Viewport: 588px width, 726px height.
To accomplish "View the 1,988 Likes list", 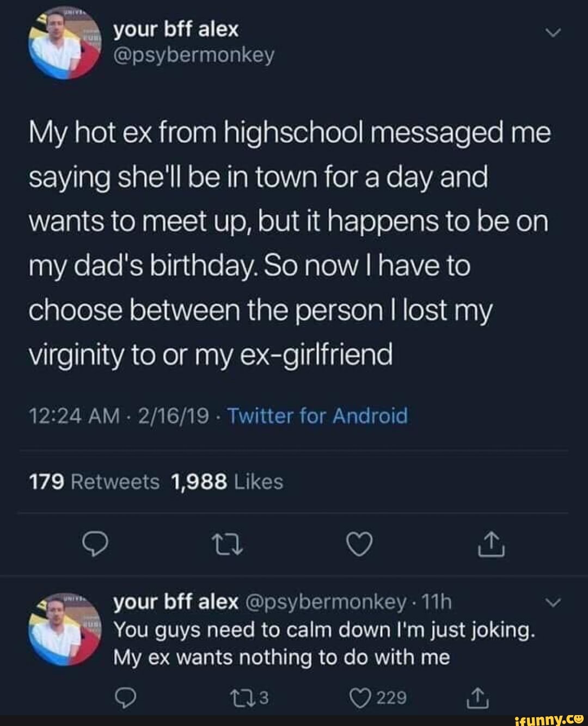I will tap(227, 482).
